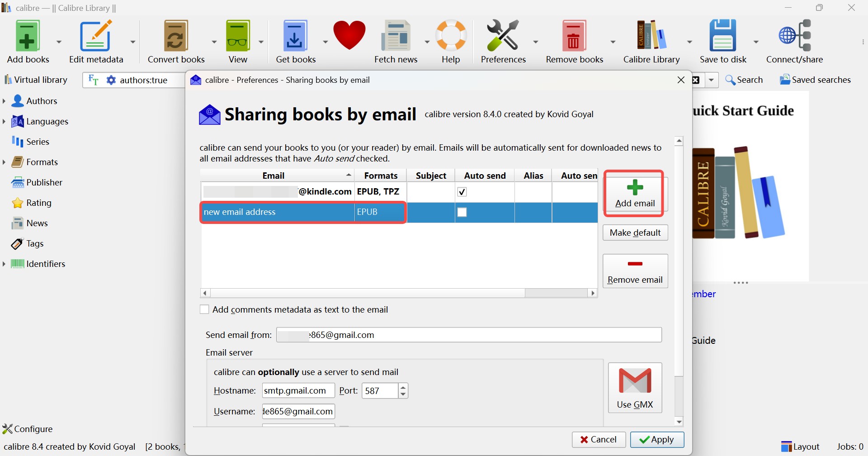Click the Alias column header

[x=533, y=176]
